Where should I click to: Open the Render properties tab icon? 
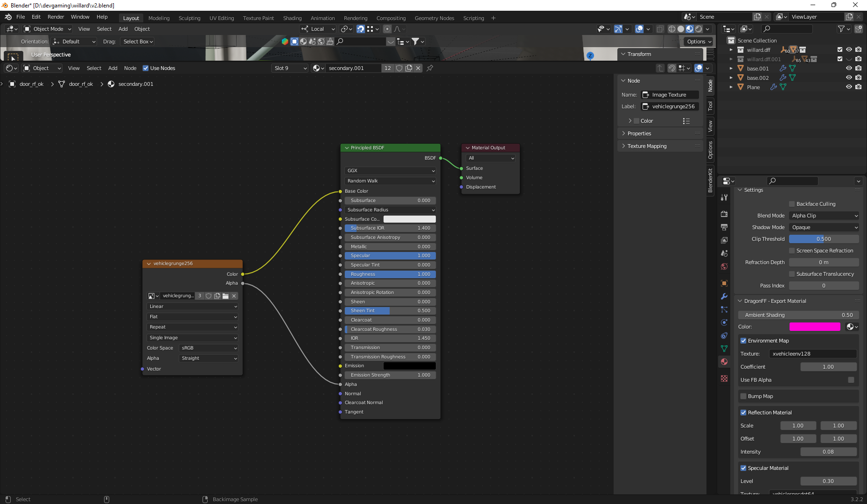pos(724,214)
